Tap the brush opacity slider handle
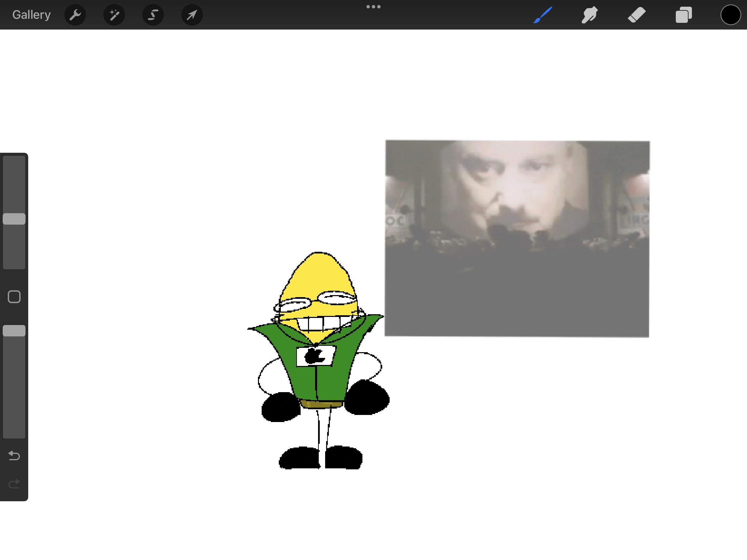The image size is (747, 560). pyautogui.click(x=14, y=331)
